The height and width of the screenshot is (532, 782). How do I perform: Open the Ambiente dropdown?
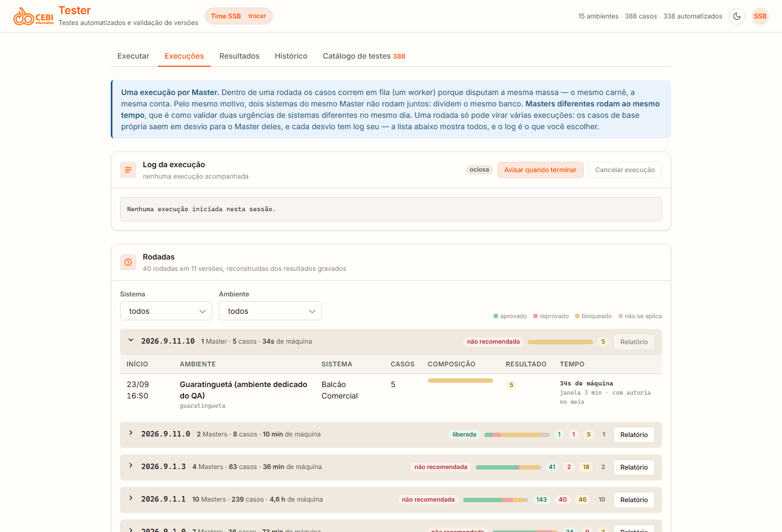point(270,311)
